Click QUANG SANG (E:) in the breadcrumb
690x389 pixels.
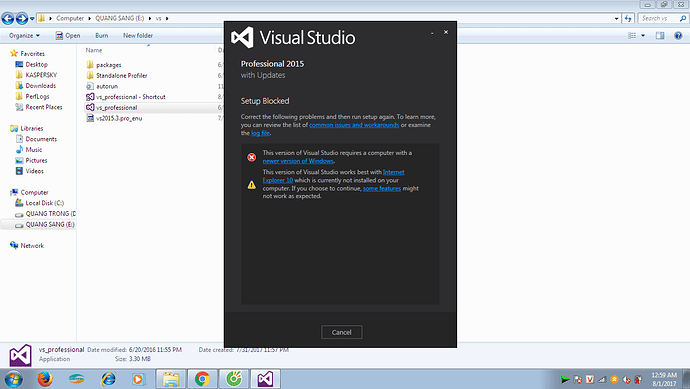pyautogui.click(x=120, y=18)
